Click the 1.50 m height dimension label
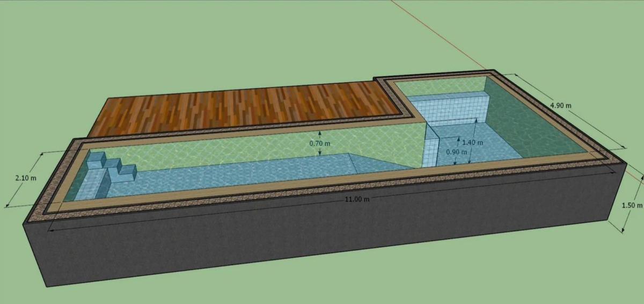Image resolution: width=644 pixels, height=304 pixels. (x=632, y=205)
